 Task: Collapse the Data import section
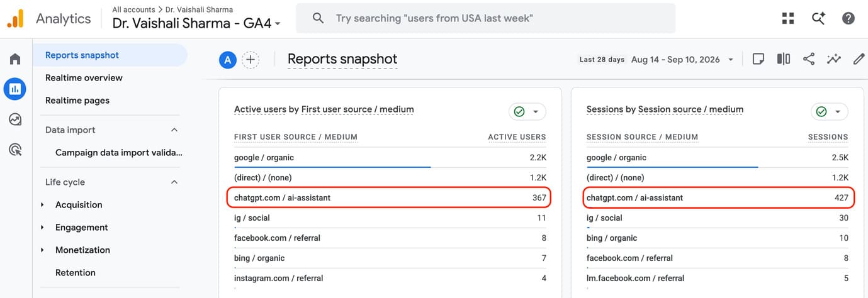point(174,130)
